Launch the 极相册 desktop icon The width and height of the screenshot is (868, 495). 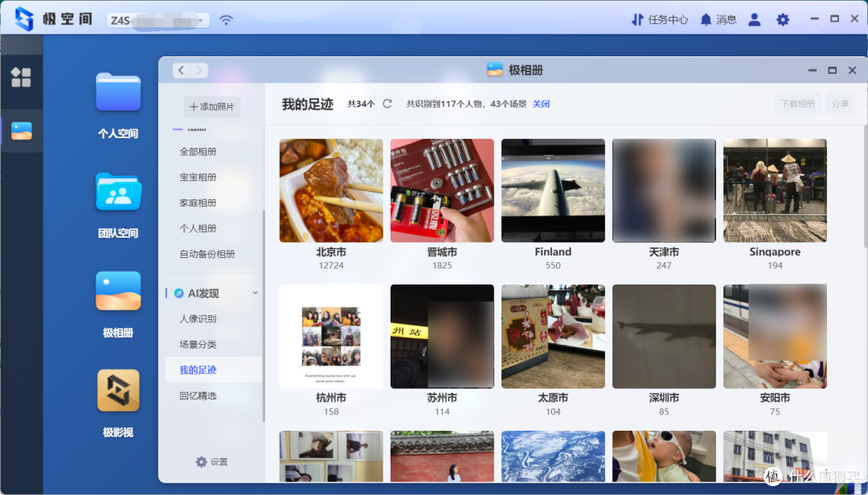118,291
